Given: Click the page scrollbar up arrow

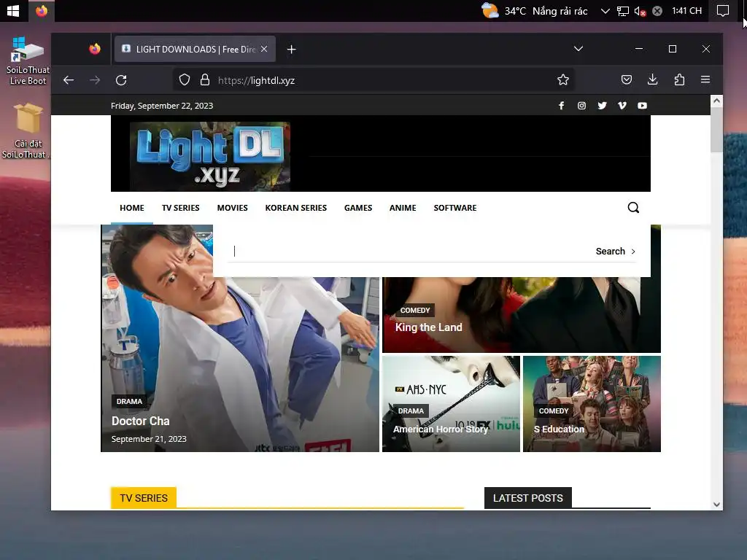Looking at the screenshot, I should click(716, 101).
